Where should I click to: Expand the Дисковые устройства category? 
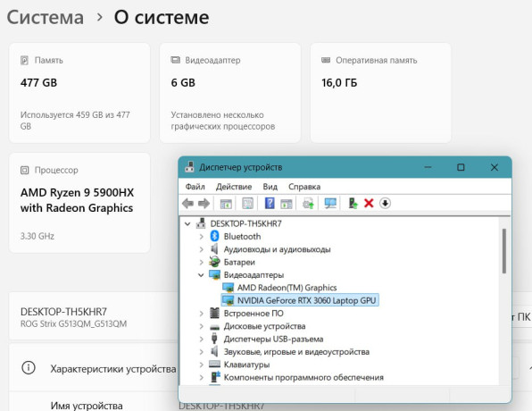(x=201, y=326)
